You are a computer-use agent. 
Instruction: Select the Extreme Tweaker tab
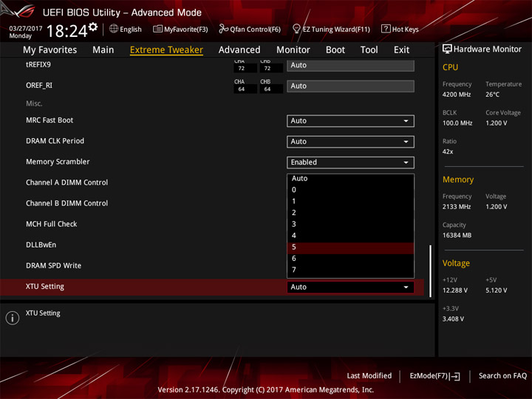166,50
